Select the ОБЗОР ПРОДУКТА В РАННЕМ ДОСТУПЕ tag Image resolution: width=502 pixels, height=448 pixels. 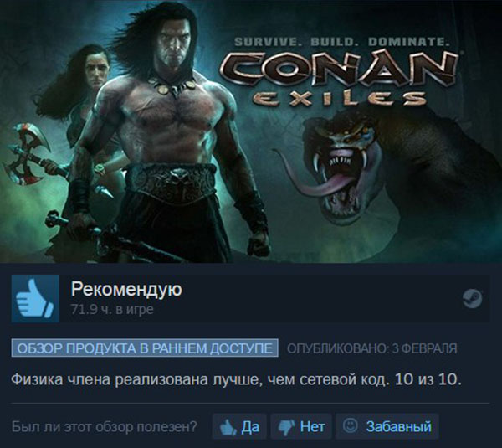click(145, 348)
